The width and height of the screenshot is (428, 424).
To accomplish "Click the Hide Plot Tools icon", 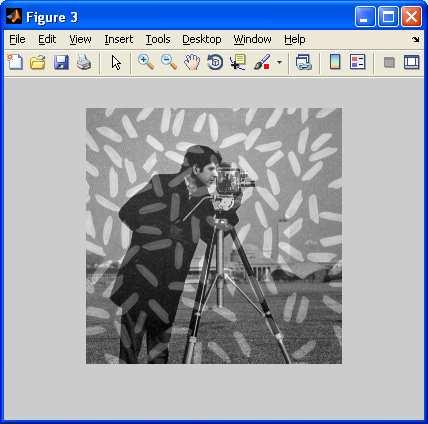I will (x=389, y=62).
